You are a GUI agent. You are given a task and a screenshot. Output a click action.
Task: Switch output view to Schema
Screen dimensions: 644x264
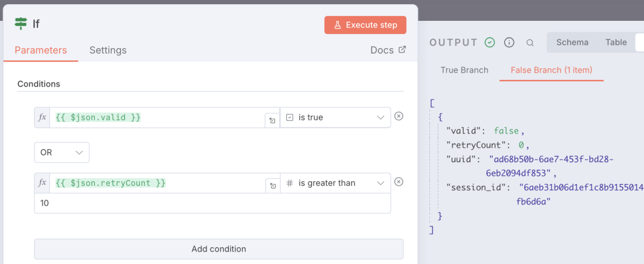[572, 42]
